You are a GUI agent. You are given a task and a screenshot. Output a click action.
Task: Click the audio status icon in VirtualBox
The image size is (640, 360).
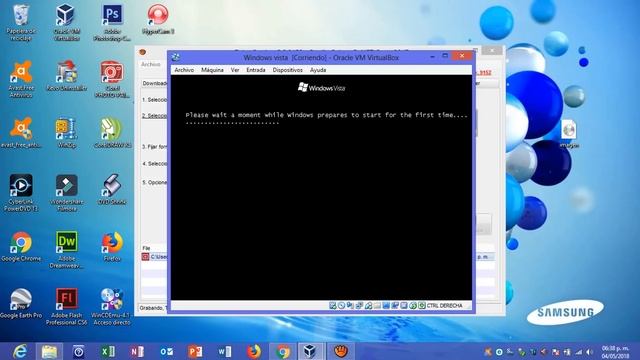(x=350, y=305)
